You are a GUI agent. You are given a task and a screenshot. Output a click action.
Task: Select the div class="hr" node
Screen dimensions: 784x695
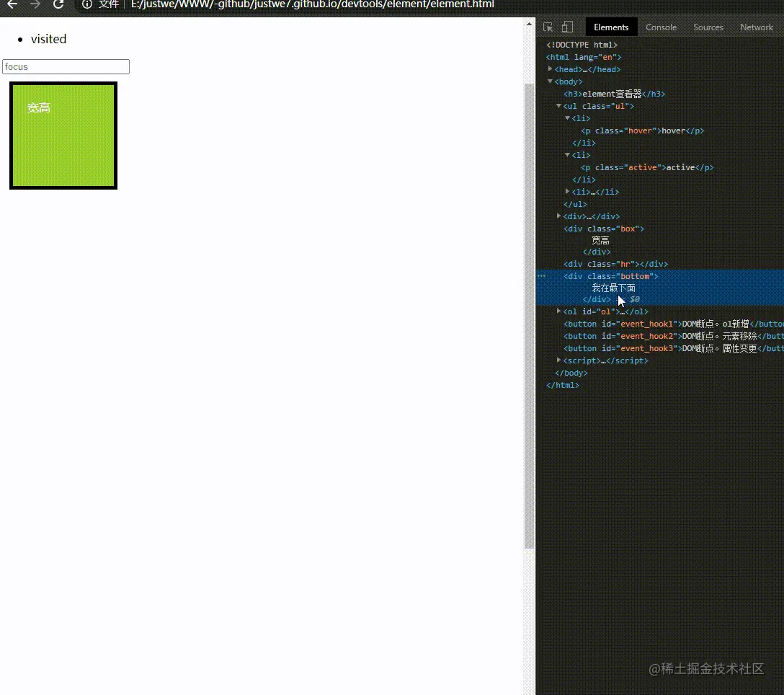click(615, 264)
